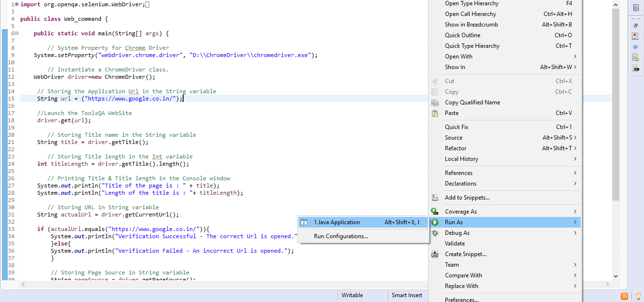Click the Copy Qualified Name icon
The height and width of the screenshot is (302, 644).
[435, 102]
